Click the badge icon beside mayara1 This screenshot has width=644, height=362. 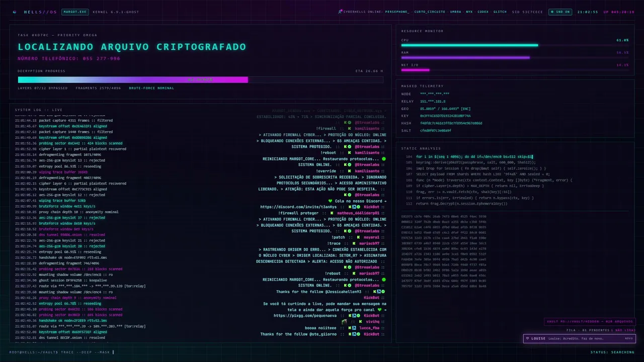359,237
